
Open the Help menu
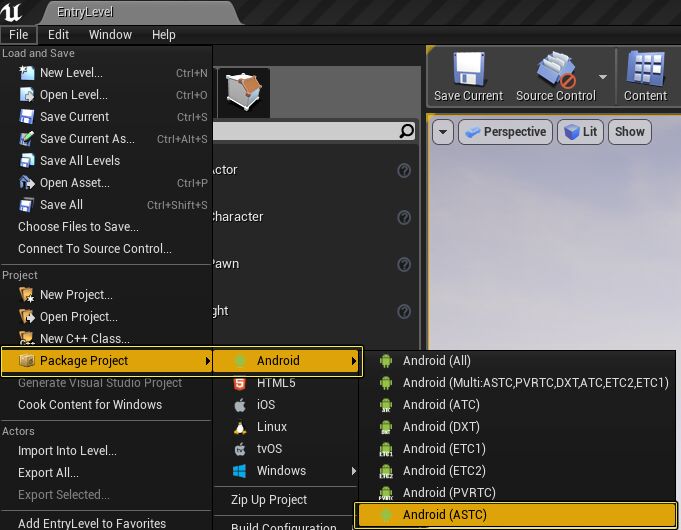[x=164, y=35]
